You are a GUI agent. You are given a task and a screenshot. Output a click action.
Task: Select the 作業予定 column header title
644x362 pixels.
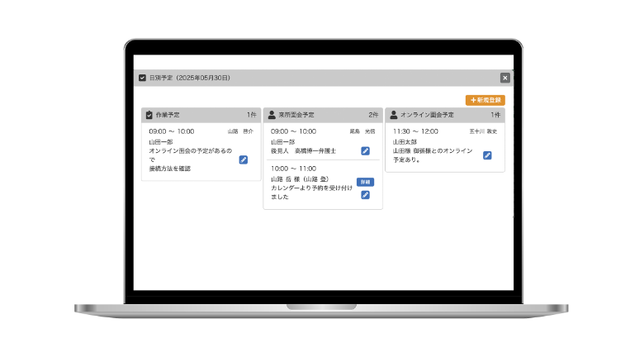point(168,115)
